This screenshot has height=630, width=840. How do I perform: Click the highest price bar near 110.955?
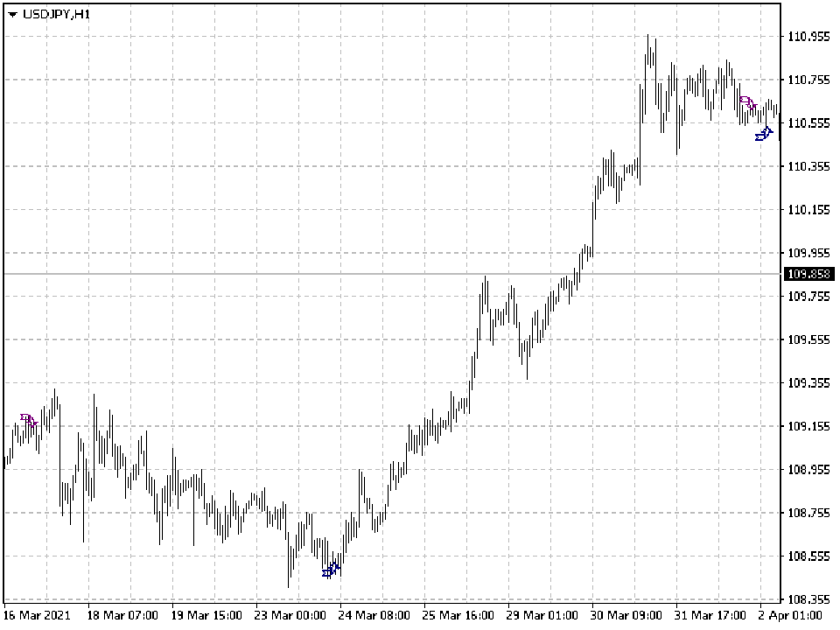(647, 51)
